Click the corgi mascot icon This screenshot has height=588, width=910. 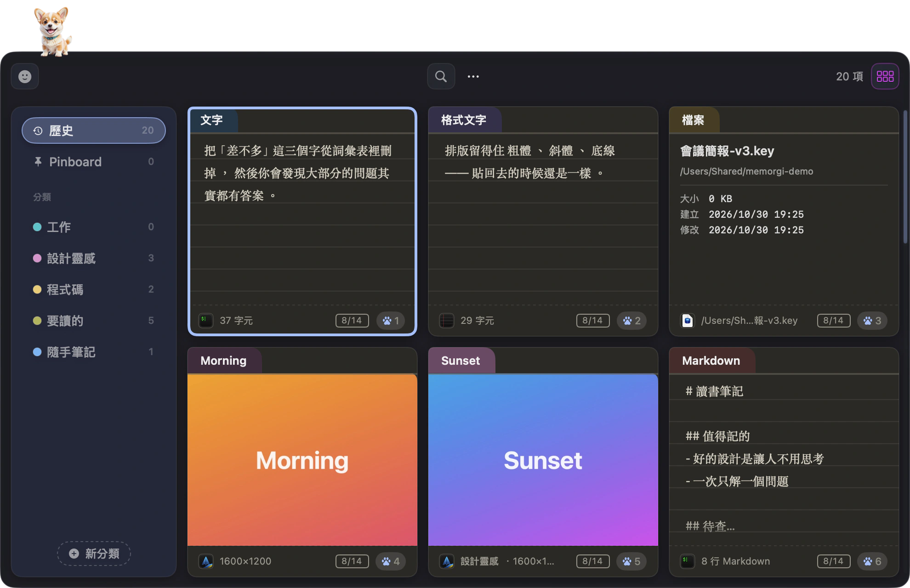53,31
